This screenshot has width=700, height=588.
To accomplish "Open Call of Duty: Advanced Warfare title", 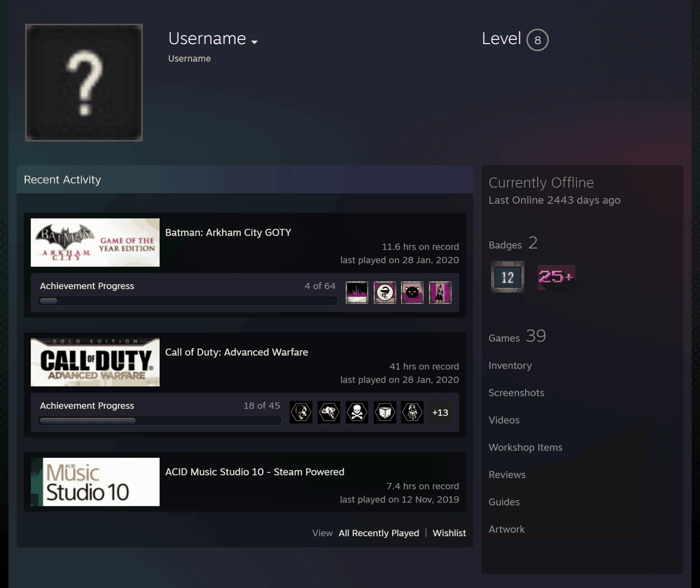I will [237, 352].
